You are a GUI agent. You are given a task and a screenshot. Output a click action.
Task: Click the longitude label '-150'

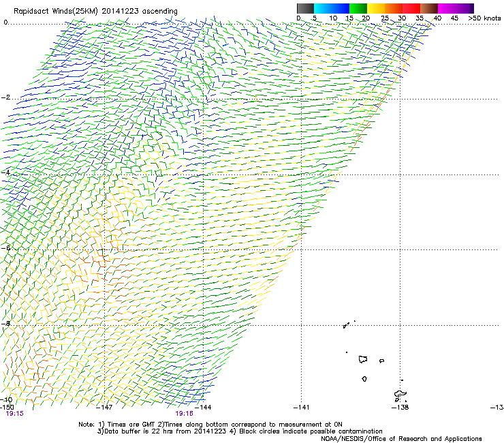tap(7, 408)
